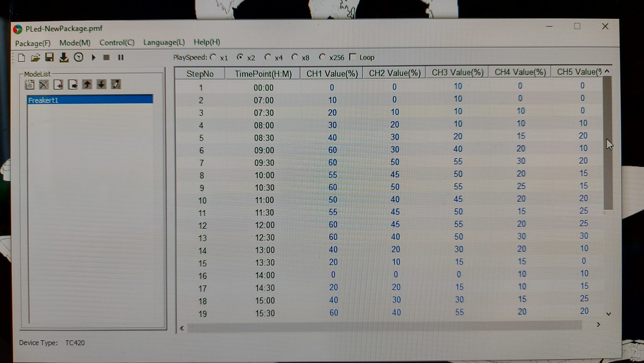Move selected mode up in ModeList

(87, 84)
